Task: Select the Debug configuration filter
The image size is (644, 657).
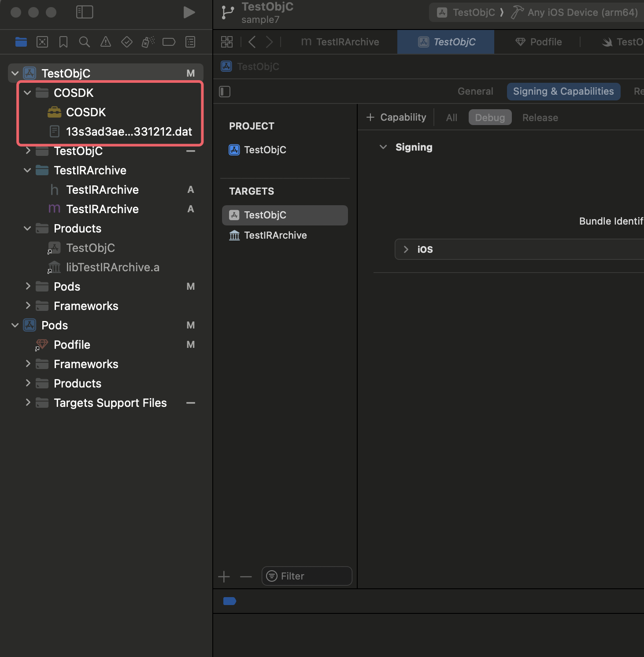Action: coord(490,118)
